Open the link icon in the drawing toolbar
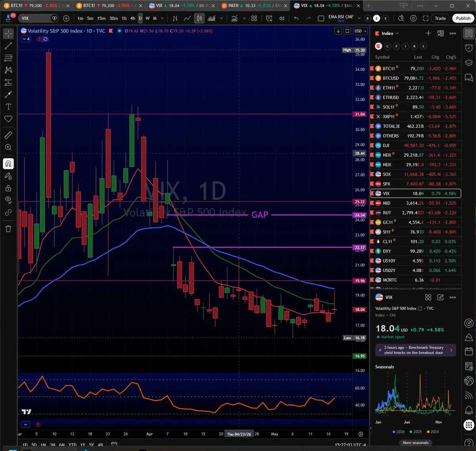The image size is (476, 451). click(x=8, y=212)
